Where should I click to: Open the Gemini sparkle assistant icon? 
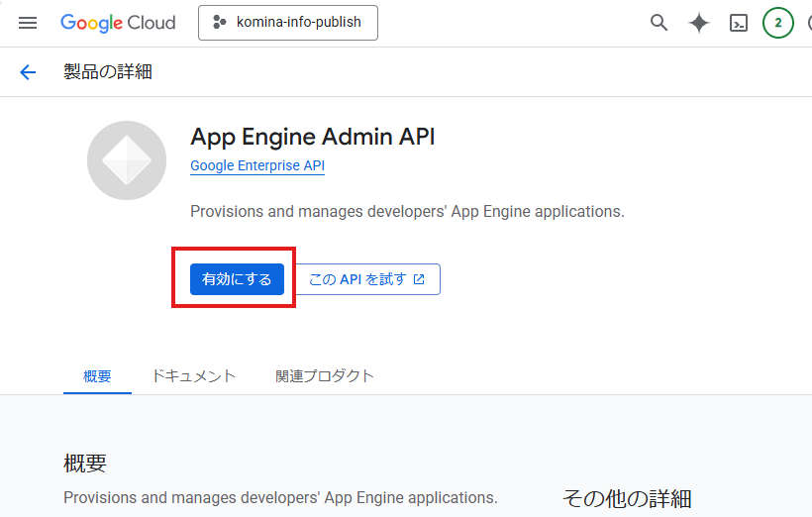coord(699,23)
